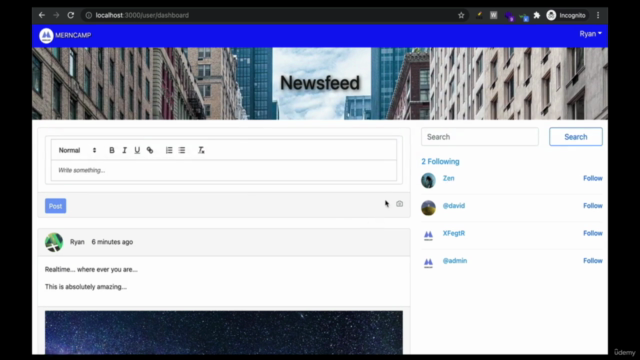Click the site info icon in address bar
The image size is (640, 360).
[89, 15]
